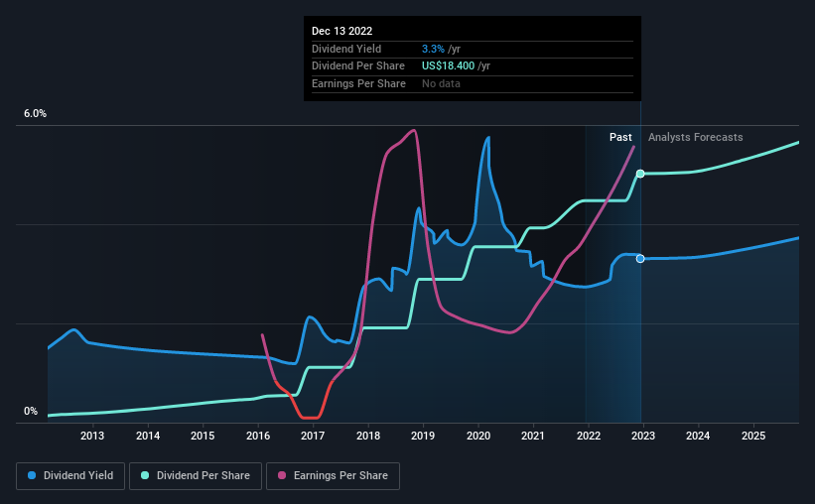Click the 2016 x-axis label
The height and width of the screenshot is (504, 815).
(258, 436)
